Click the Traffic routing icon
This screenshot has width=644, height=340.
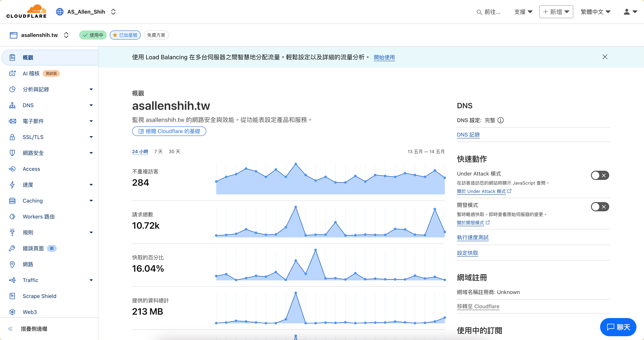coord(12,280)
